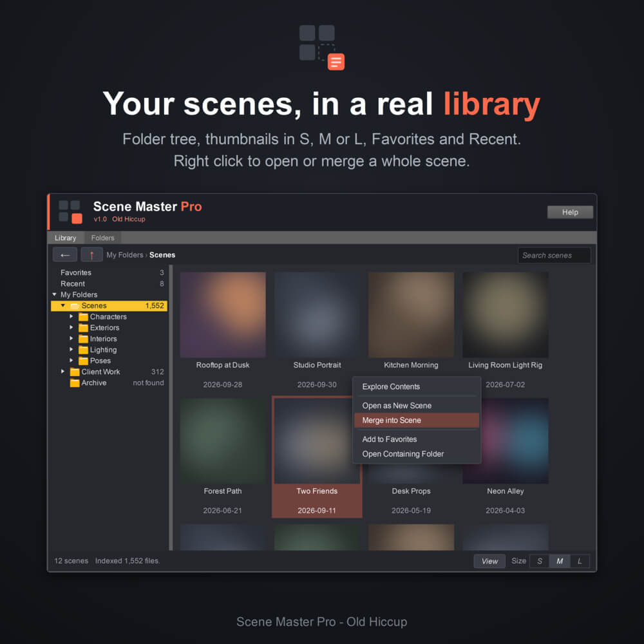Screen dimensions: 644x644
Task: Collapse the My Folders tree node
Action: point(55,294)
